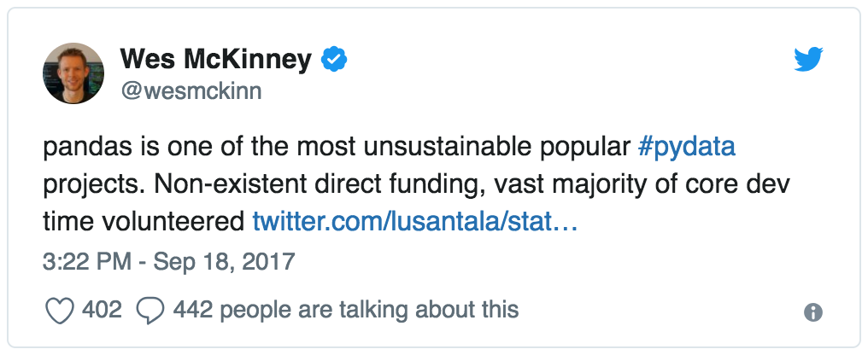868x355 pixels.
Task: Click the reply speech bubble icon
Action: (x=150, y=310)
